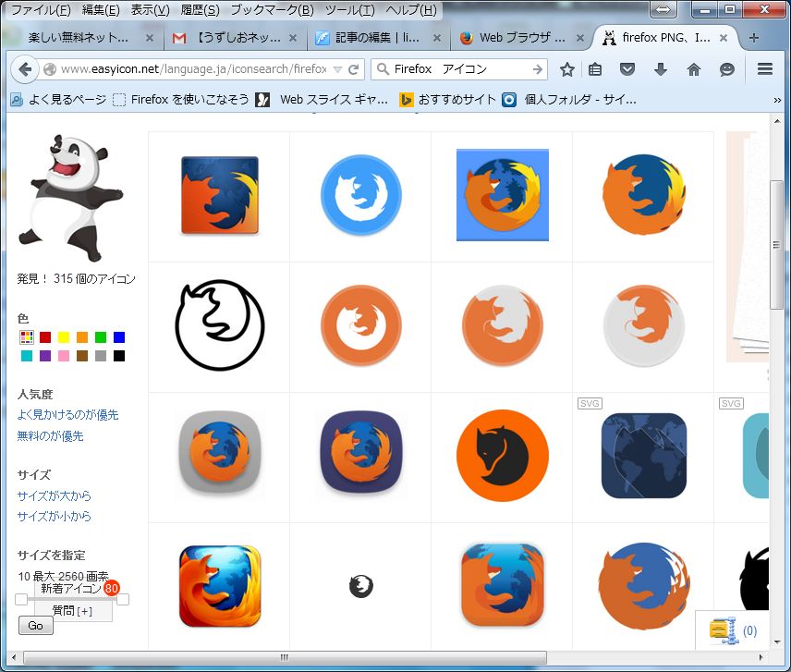The height and width of the screenshot is (672, 791).
Task: Open the ツール menu
Action: click(349, 10)
